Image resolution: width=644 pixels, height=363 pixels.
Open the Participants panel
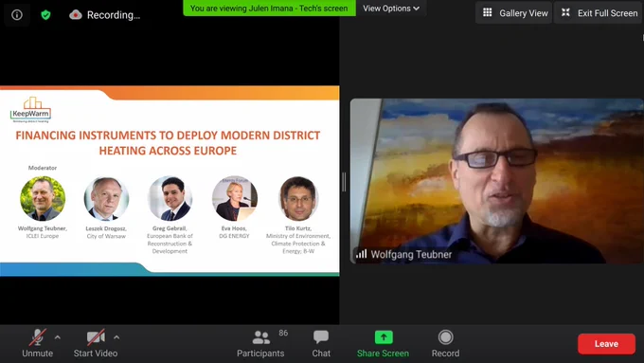(x=260, y=344)
